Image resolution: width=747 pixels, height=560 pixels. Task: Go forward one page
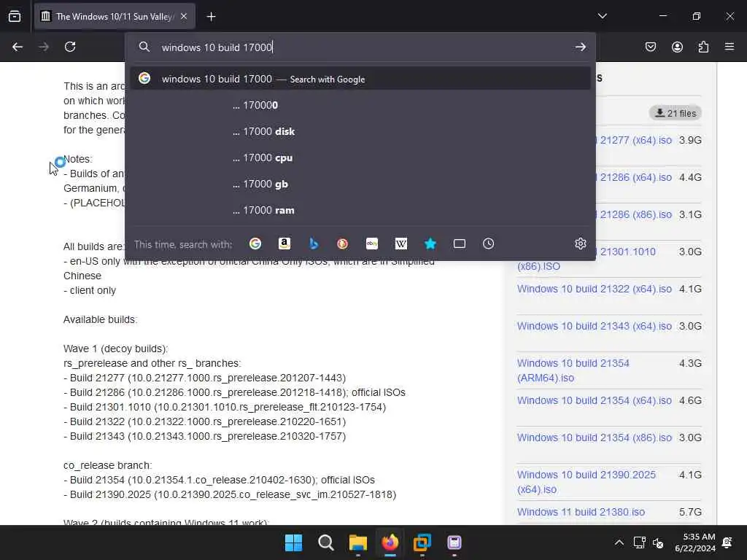tap(44, 47)
